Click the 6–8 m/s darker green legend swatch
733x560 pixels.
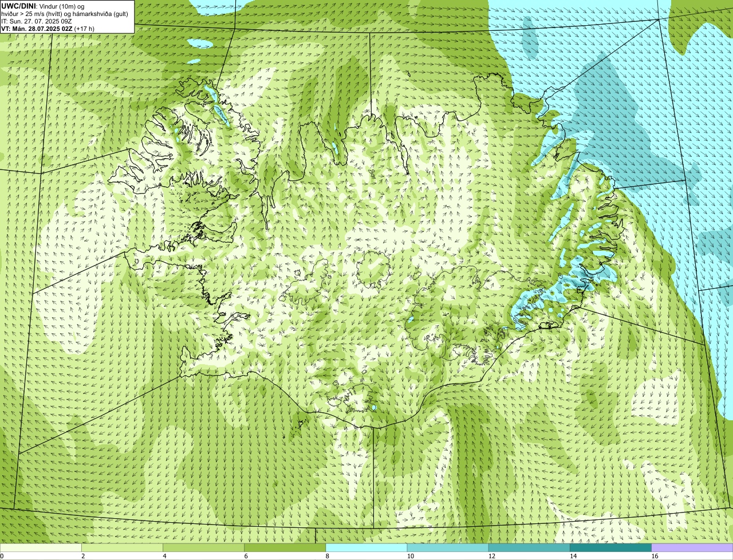285,548
